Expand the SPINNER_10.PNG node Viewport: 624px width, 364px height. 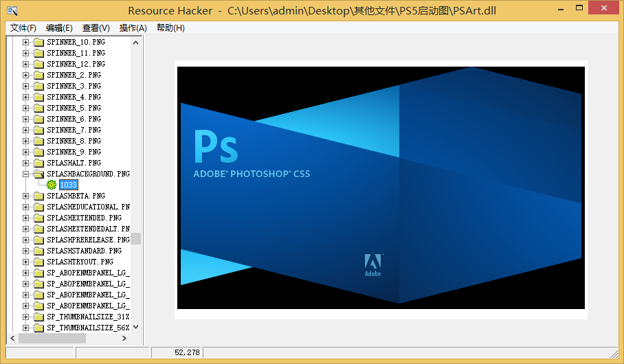26,42
